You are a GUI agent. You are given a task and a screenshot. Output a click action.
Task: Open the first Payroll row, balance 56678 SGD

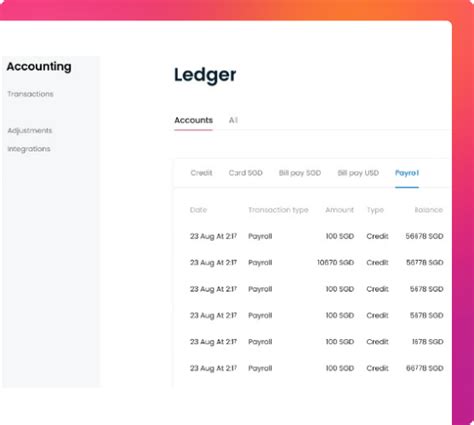pyautogui.click(x=316, y=236)
